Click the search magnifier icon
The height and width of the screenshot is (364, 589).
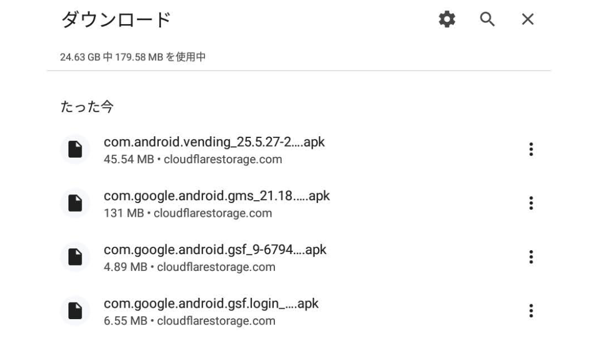coord(487,20)
